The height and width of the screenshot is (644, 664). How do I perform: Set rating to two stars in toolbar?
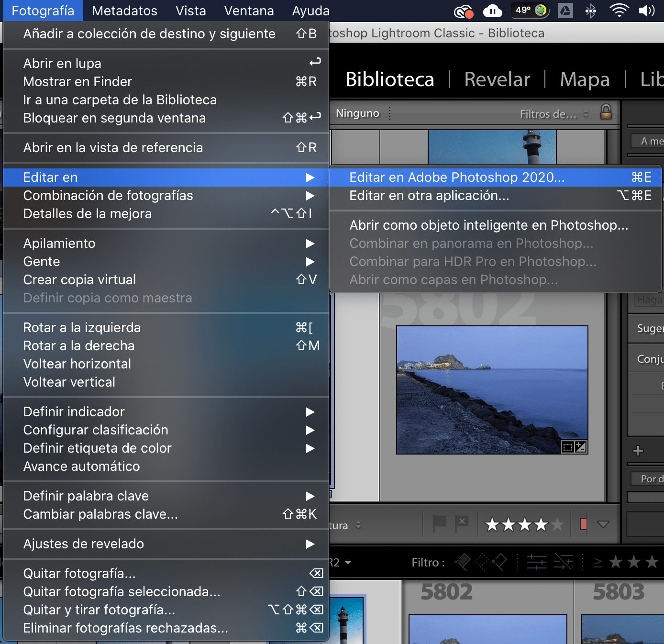click(509, 525)
